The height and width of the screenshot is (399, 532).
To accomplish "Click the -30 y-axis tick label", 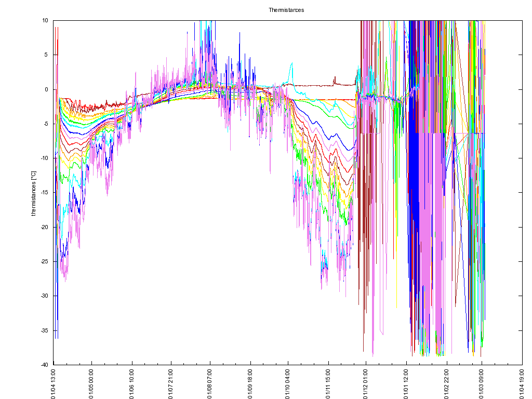I will tap(44, 296).
